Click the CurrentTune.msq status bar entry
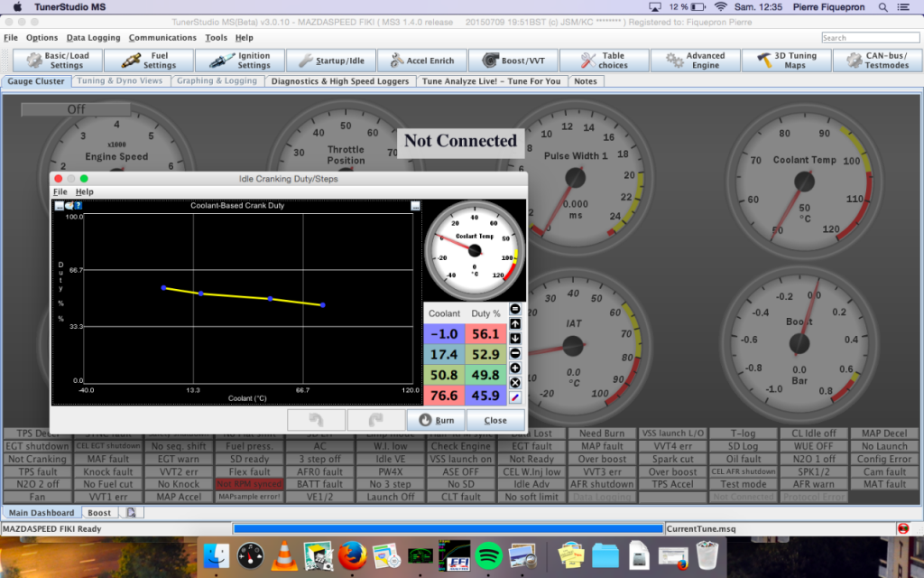 pos(701,529)
